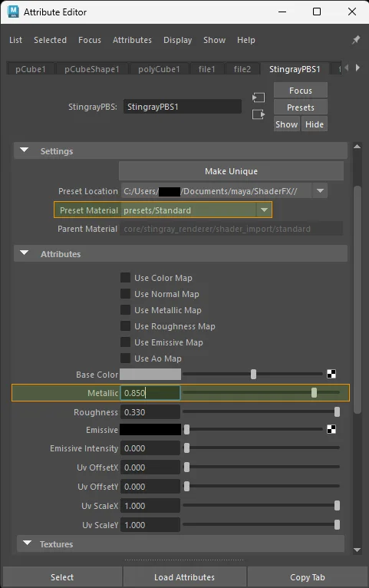This screenshot has width=369, height=588.
Task: Click the Maya logo in title bar
Action: [13, 12]
